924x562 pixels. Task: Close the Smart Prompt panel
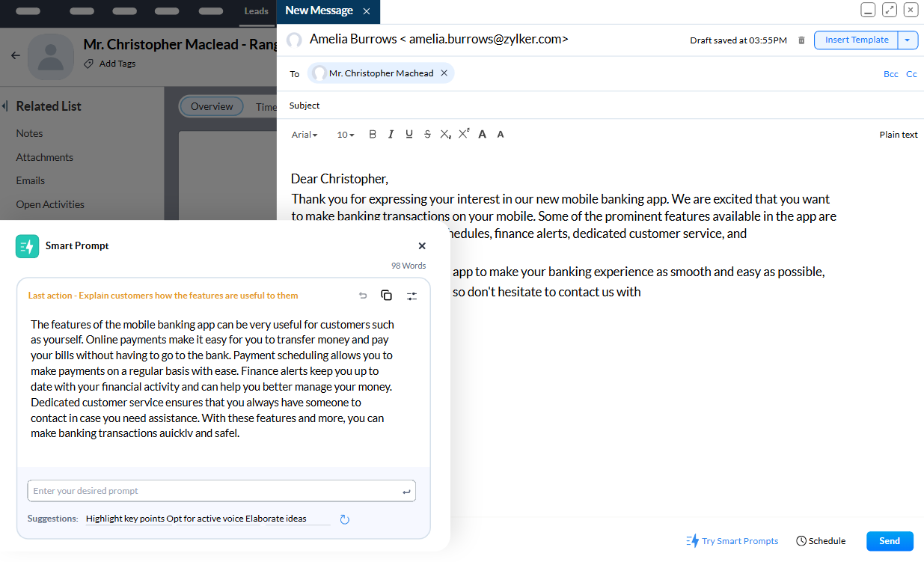pyautogui.click(x=422, y=245)
